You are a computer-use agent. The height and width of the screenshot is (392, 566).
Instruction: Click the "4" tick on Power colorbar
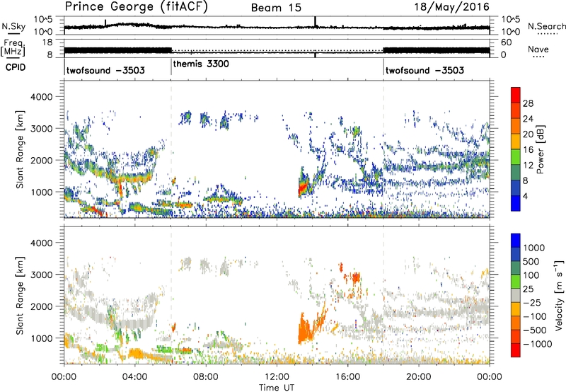tap(526, 197)
